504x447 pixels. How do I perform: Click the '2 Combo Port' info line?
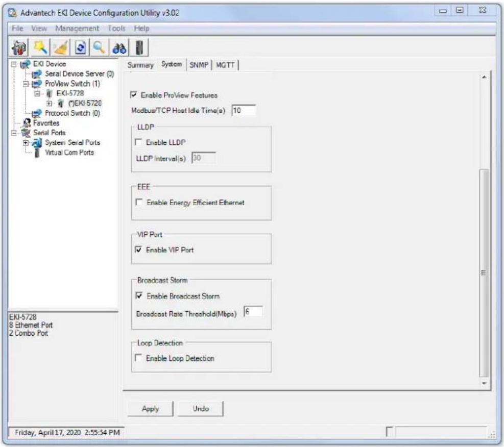click(x=28, y=333)
